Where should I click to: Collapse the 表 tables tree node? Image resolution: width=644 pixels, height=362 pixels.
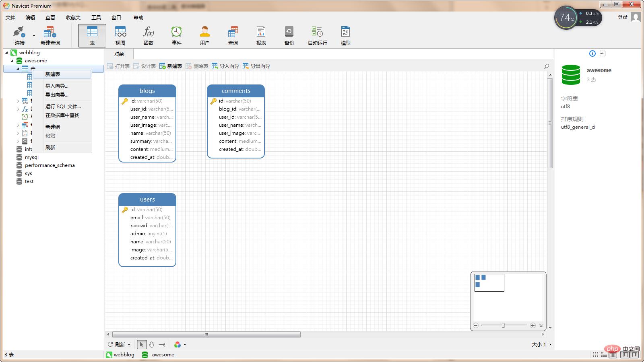[x=18, y=69]
